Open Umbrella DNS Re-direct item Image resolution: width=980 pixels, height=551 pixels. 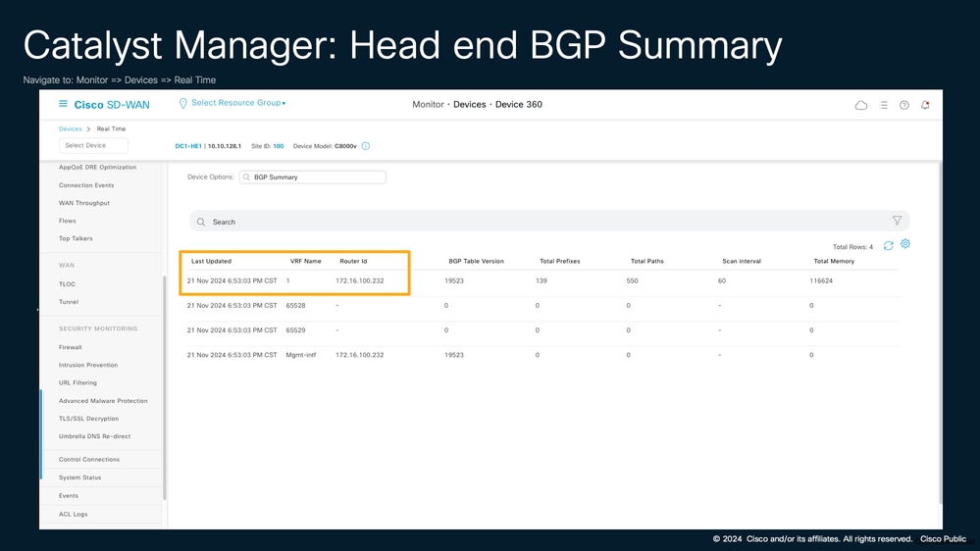coord(94,436)
